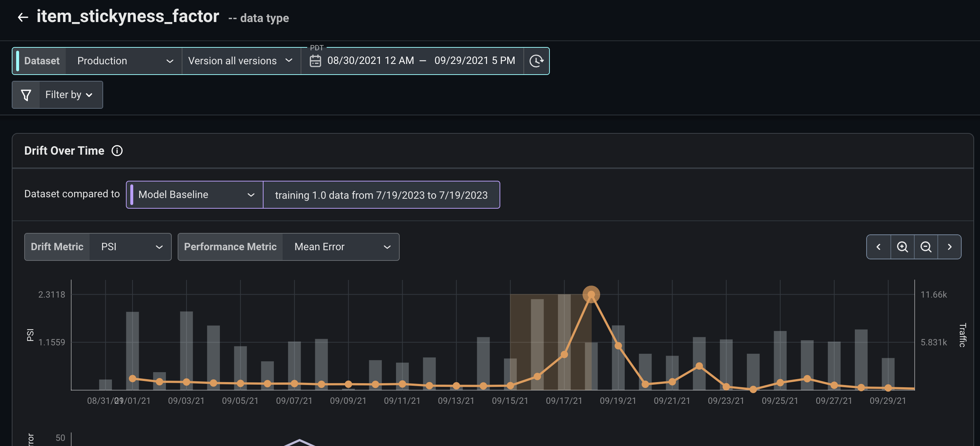
Task: Click the Performance Metric label
Action: point(230,247)
